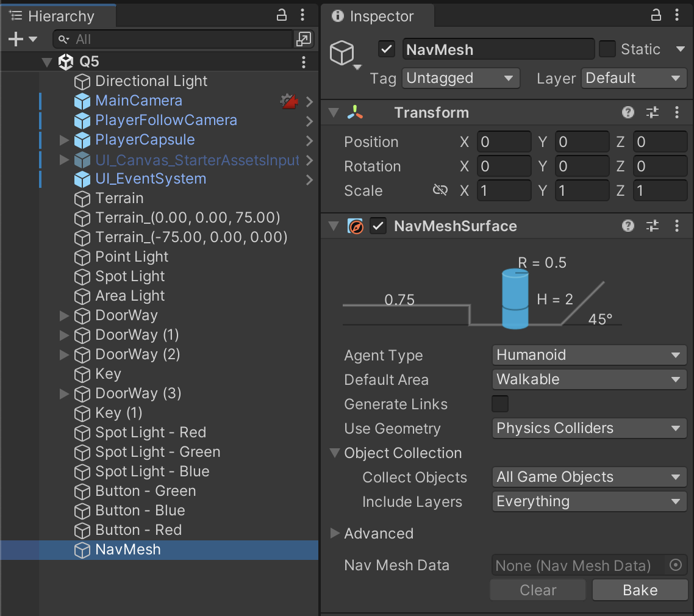Open the Use Geometry dropdown

click(x=588, y=428)
